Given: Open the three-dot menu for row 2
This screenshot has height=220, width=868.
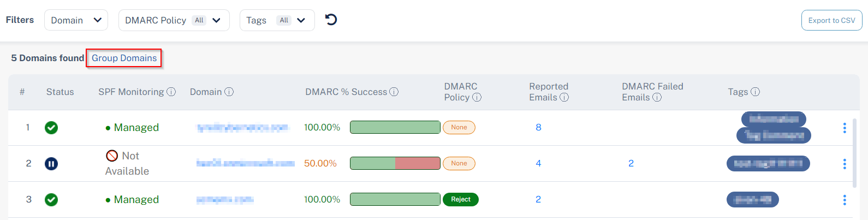Looking at the screenshot, I should [x=845, y=164].
